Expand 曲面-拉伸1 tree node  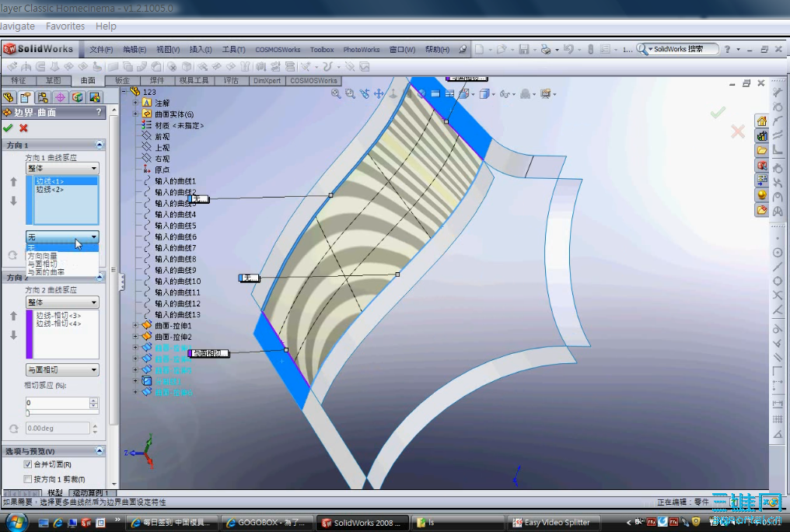click(x=135, y=325)
